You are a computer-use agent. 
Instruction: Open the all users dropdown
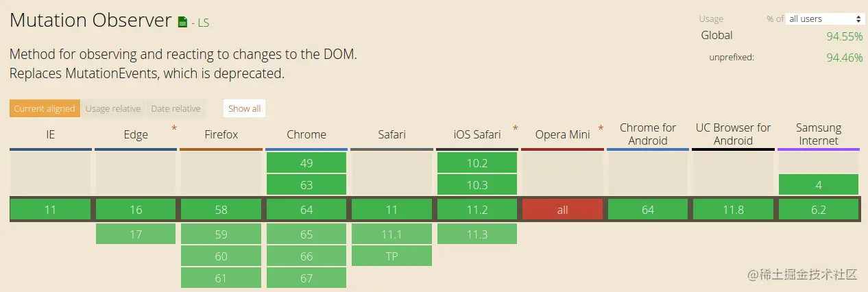825,19
